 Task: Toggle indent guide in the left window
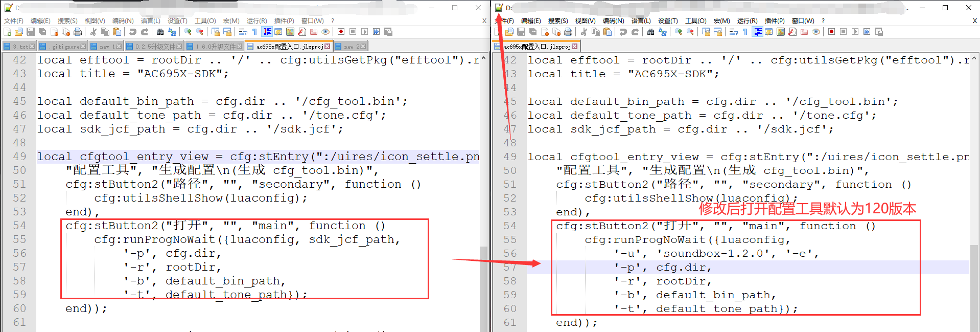pos(267,32)
